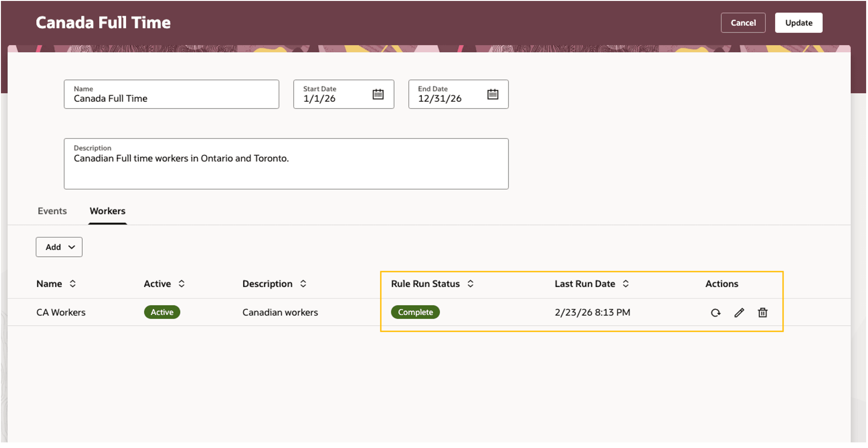This screenshot has height=448, width=868.
Task: Open the End Date calendar picker
Action: 492,93
